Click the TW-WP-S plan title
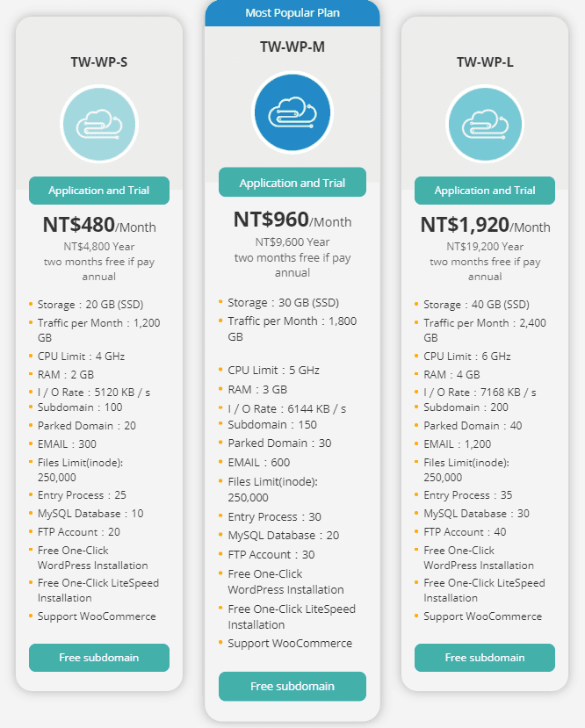Image resolution: width=585 pixels, height=728 pixels. [98, 61]
